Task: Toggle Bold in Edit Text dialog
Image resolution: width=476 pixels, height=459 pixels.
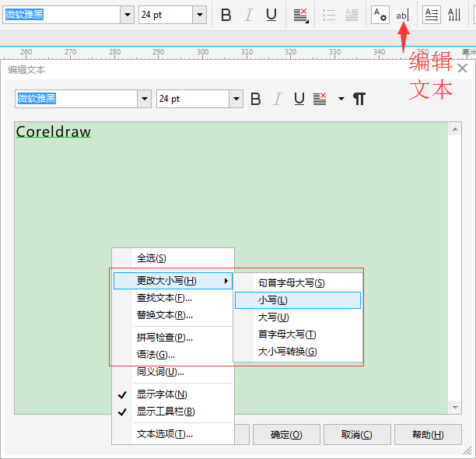Action: 255,99
